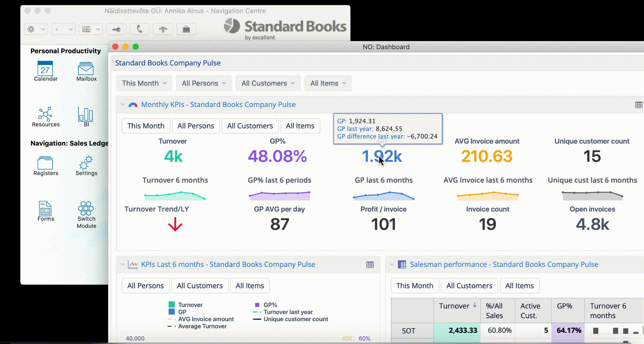Screen dimensions: 644x344
Task: Click the AVG Invoice amount 210.63
Action: 487,156
